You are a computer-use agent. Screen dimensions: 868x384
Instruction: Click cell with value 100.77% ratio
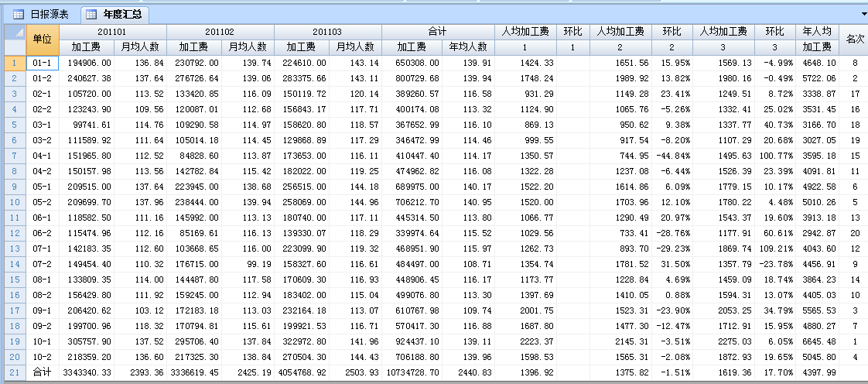(x=774, y=156)
